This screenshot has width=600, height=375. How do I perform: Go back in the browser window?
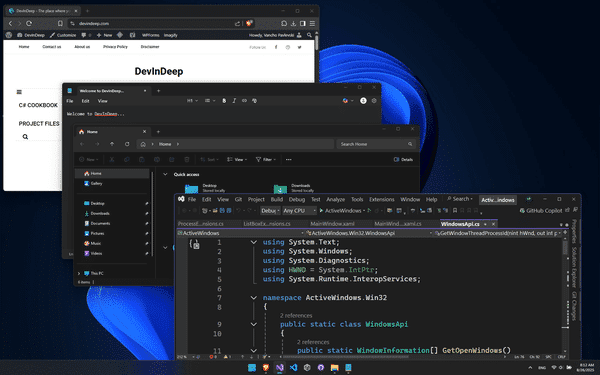[10, 23]
